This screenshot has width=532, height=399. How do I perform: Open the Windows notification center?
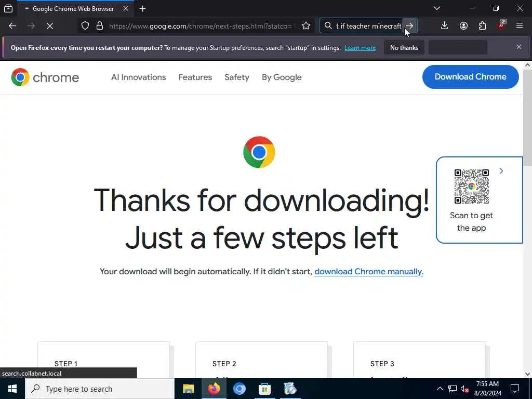click(515, 389)
